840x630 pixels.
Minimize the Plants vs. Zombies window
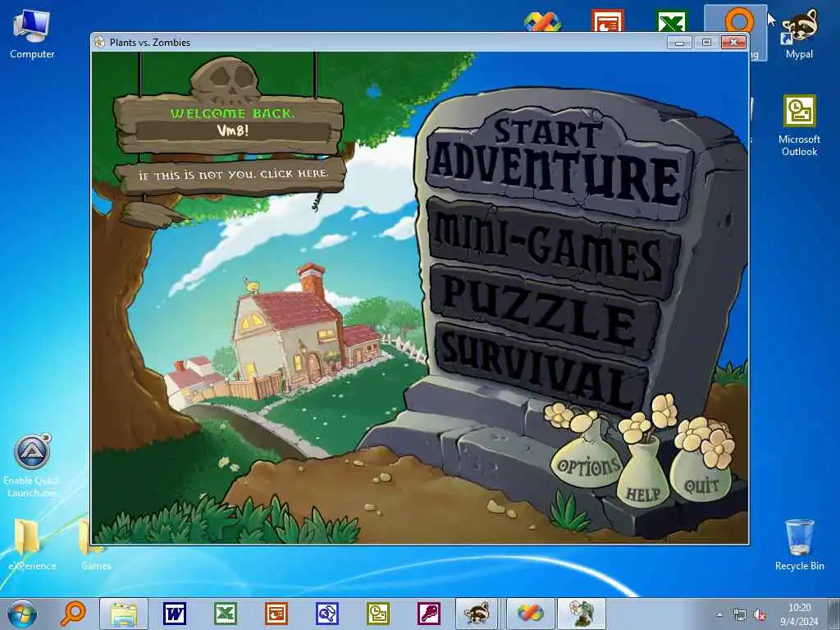point(679,43)
